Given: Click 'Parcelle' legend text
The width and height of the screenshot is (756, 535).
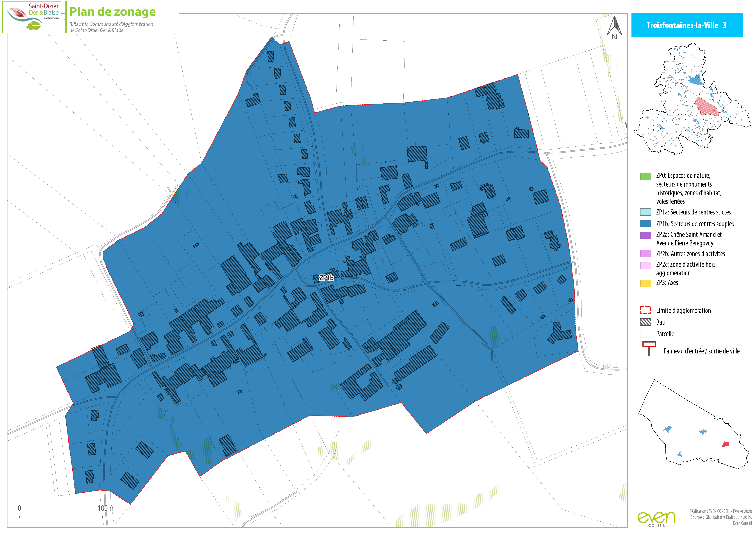Looking at the screenshot, I should pos(665,334).
